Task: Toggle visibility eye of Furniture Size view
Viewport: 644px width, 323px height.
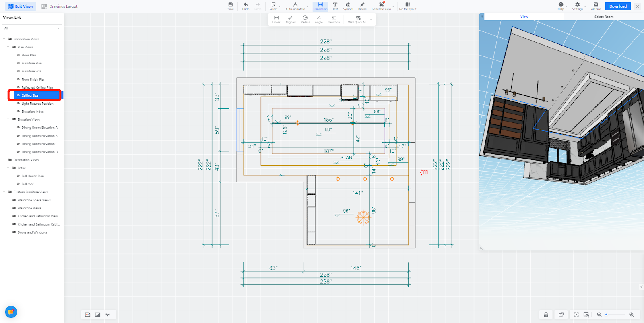Action: click(18, 71)
